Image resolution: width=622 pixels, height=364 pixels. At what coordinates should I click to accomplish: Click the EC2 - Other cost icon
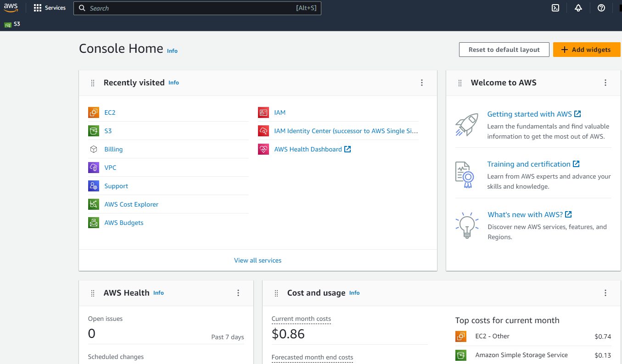coord(461,336)
